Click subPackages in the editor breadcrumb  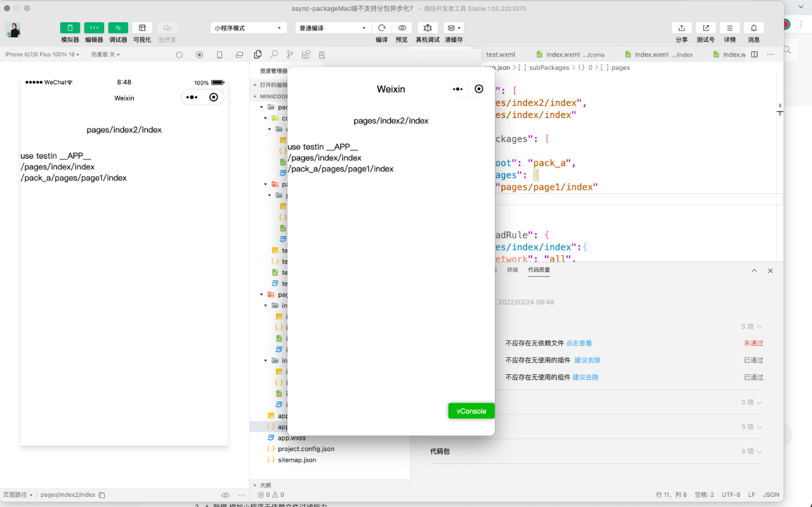pos(549,67)
